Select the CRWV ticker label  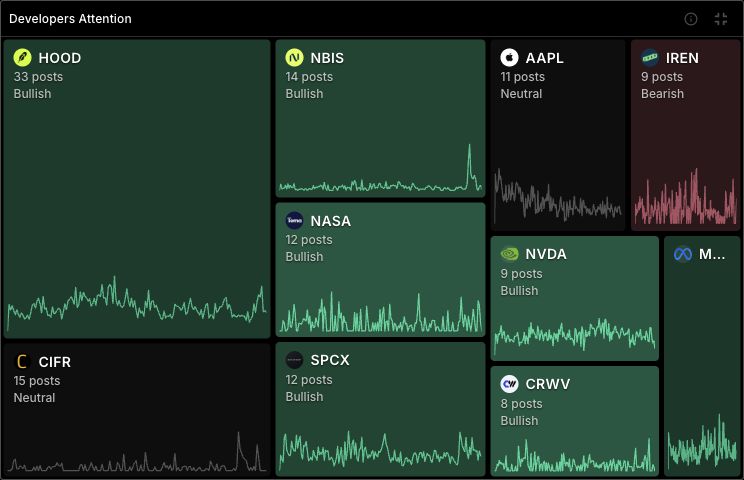[548, 384]
